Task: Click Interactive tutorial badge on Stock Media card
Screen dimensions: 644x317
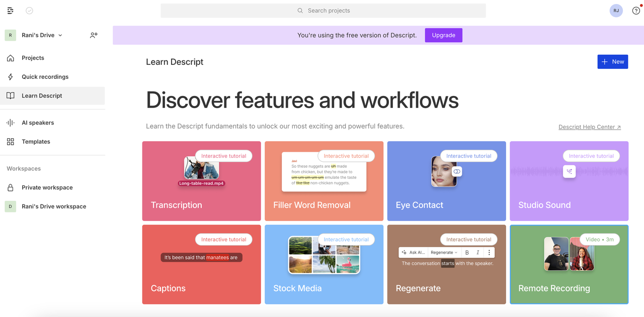Action: [x=346, y=240]
